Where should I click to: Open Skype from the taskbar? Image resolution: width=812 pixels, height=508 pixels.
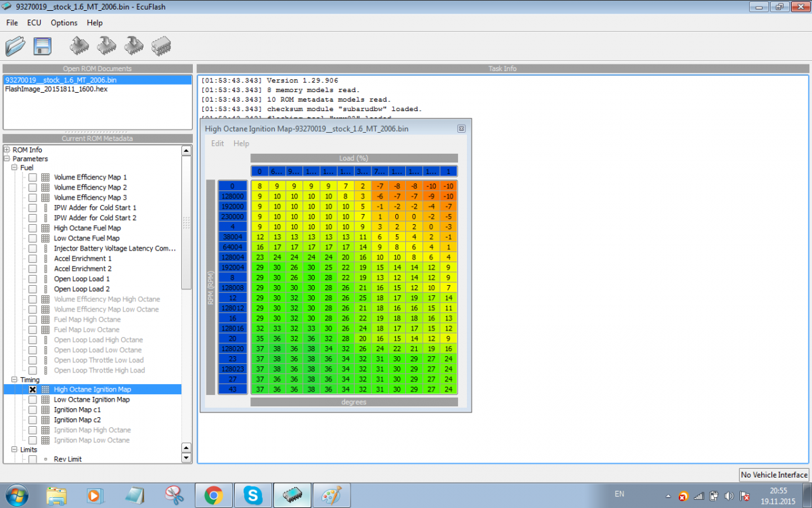click(254, 496)
